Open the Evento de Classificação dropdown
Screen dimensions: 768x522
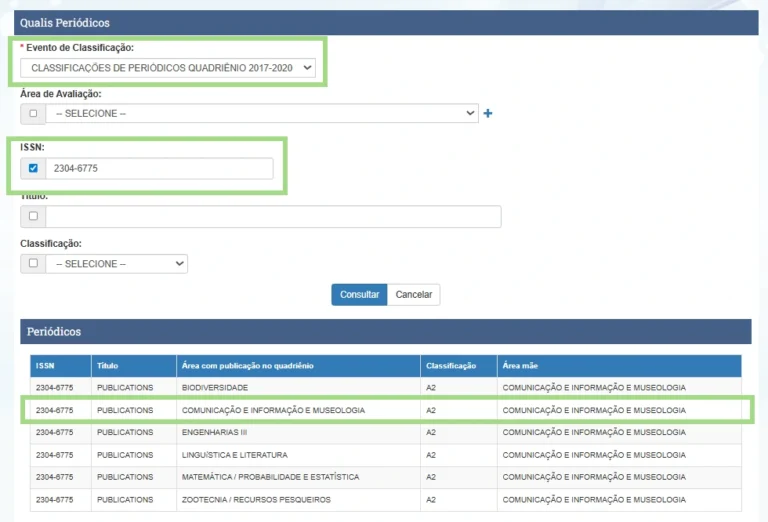coord(167,68)
